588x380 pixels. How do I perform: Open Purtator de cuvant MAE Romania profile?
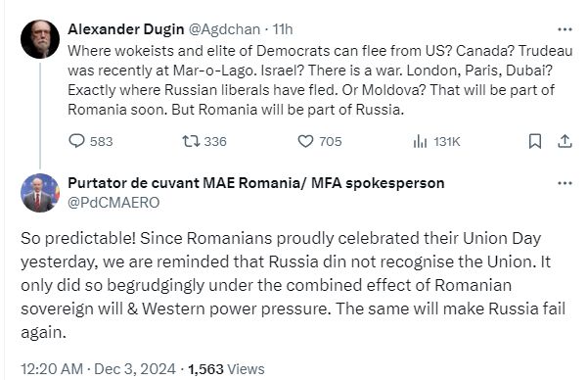[255, 183]
